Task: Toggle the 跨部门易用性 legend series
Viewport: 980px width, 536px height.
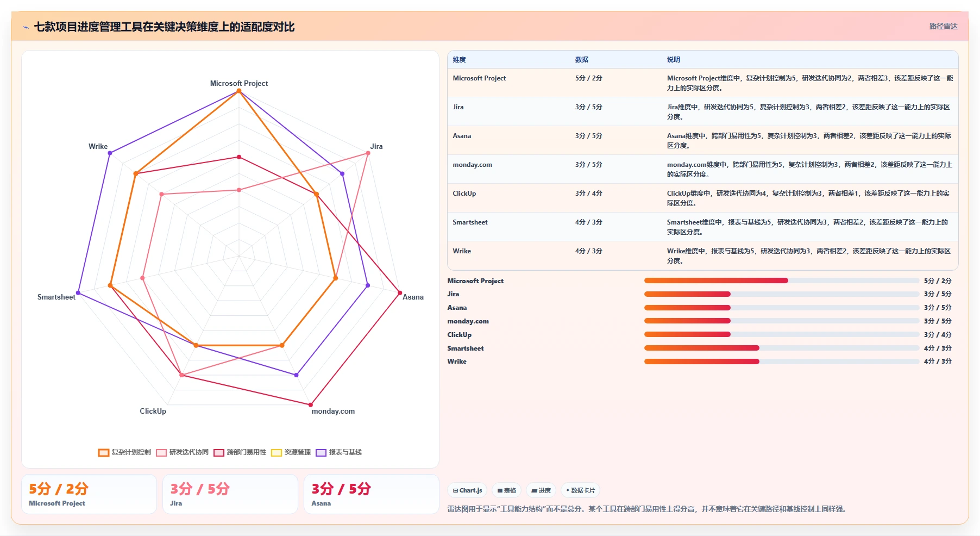Action: pyautogui.click(x=240, y=452)
